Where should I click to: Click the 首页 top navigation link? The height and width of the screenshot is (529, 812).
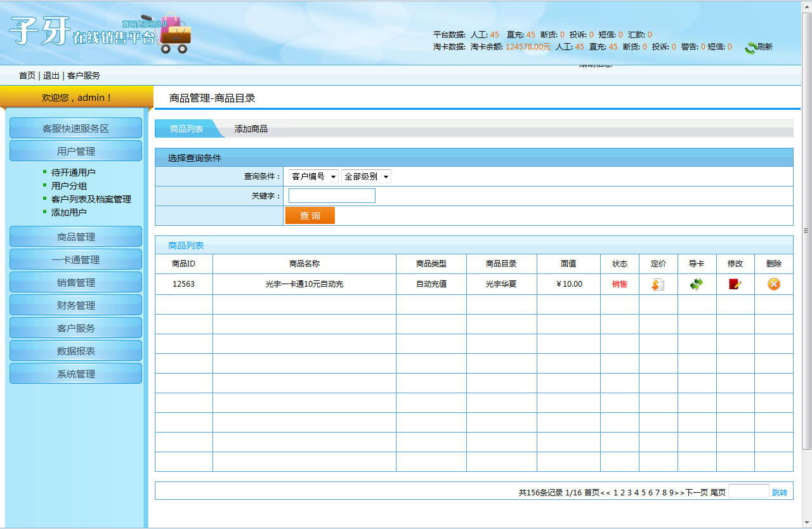pos(27,75)
